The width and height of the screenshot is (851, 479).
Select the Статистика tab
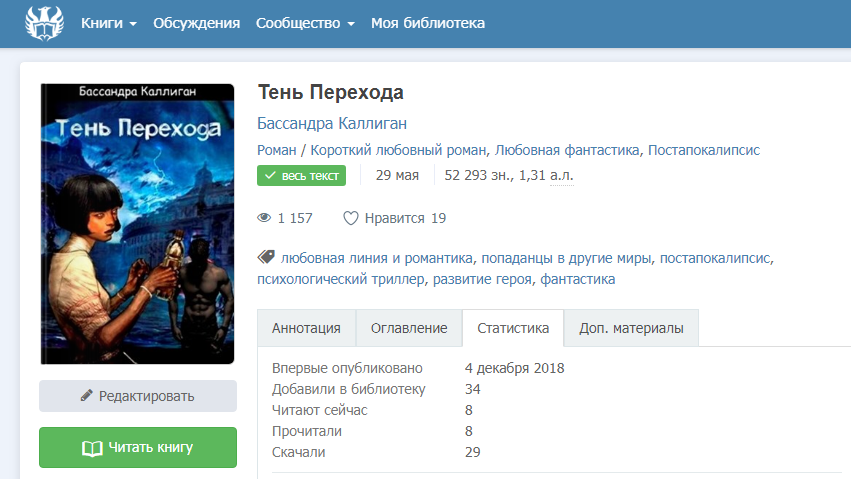coord(513,328)
